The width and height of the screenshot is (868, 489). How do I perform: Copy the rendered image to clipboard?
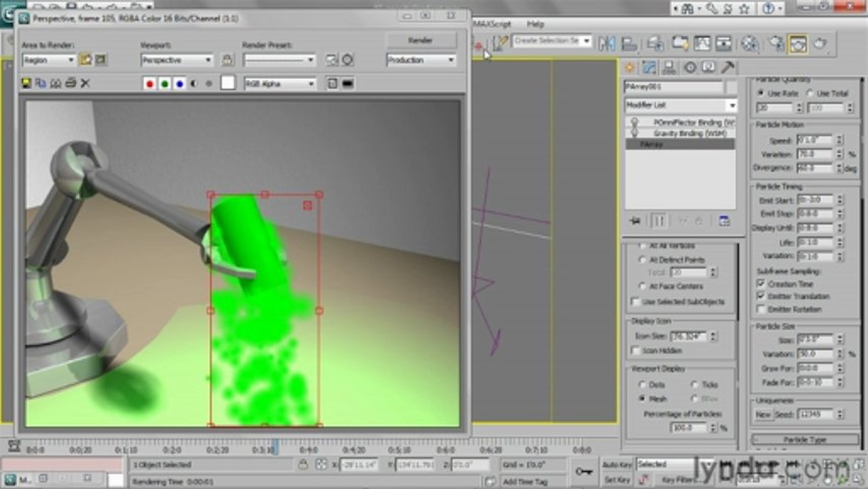(x=41, y=83)
